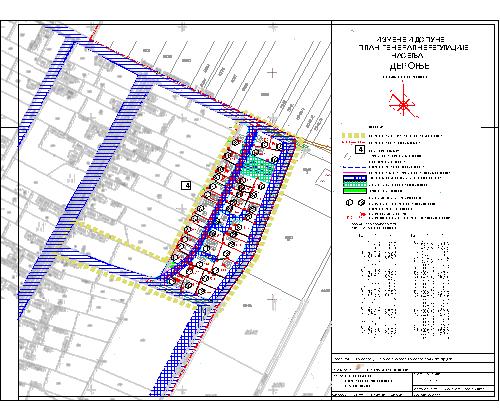Image resolution: width=500 pixels, height=420 pixels.
Task: Click the magenta line legend sample
Action: point(355,173)
